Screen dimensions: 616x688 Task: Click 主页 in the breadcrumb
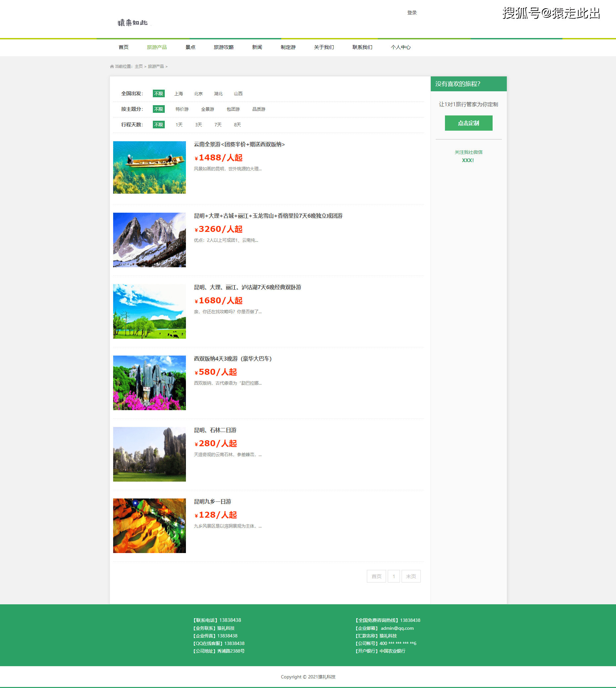pos(138,67)
